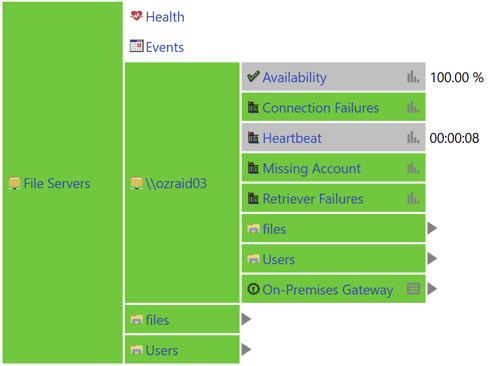The width and height of the screenshot is (500, 366).
Task: Open chart icon on Connection Failures row
Action: [413, 107]
